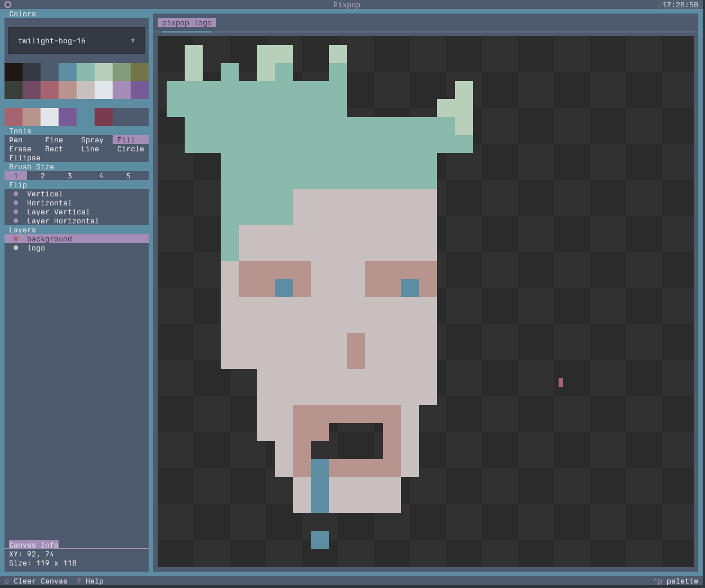
Task: Pick the purple swatch in palette grid
Action: [140, 90]
